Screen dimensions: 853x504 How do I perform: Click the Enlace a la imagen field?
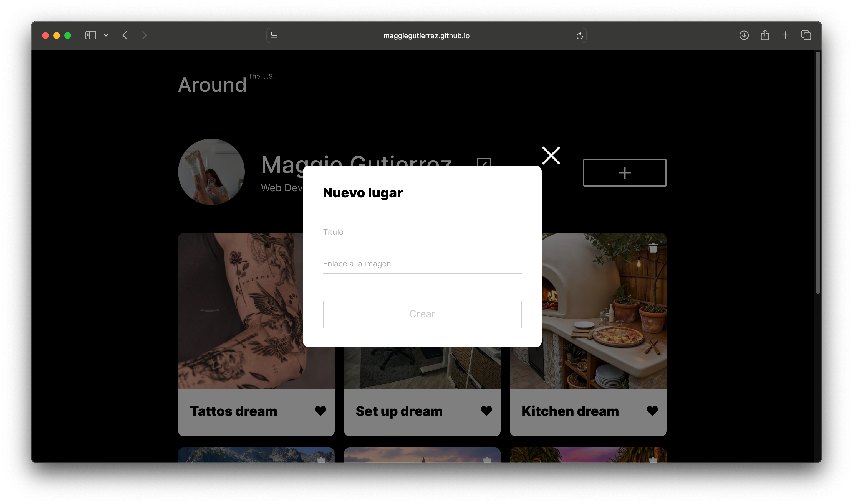point(422,264)
